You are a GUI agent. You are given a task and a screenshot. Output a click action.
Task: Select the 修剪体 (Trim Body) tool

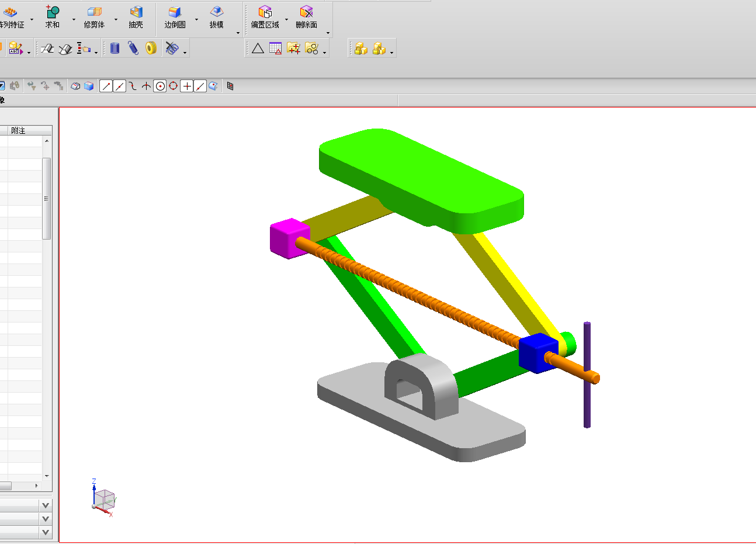tap(94, 12)
